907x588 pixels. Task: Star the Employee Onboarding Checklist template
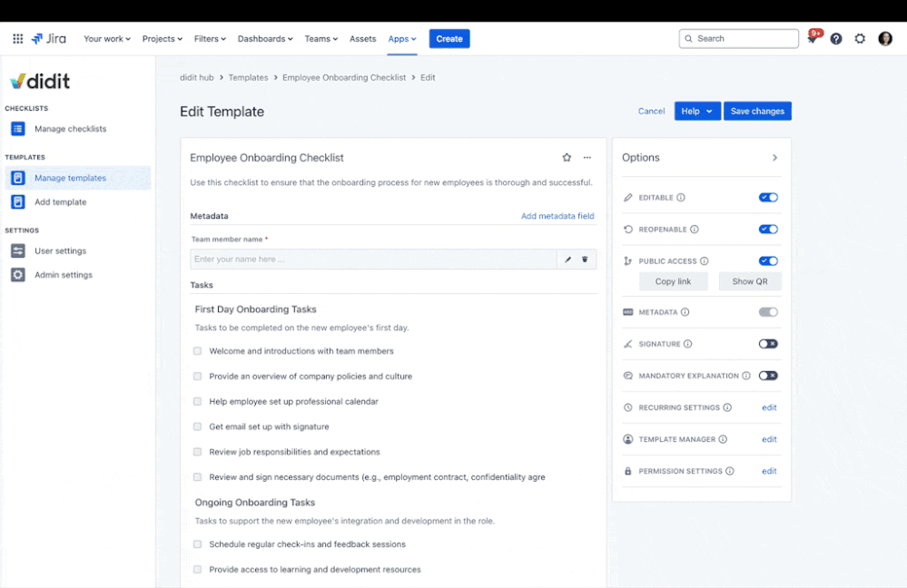click(567, 157)
